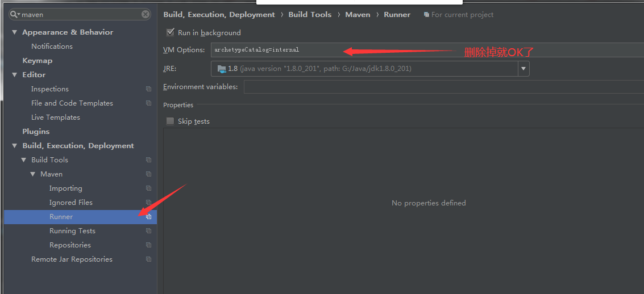Click project-level icon beside Maven row
Viewport: 644px width, 294px height.
[149, 174]
